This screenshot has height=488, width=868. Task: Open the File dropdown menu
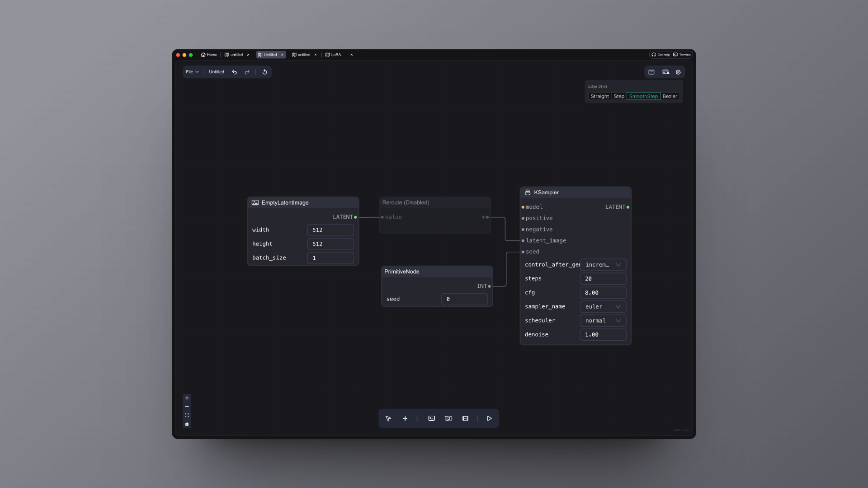(192, 72)
